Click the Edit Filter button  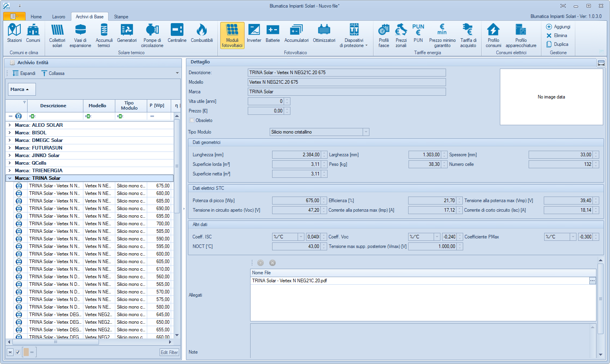click(x=169, y=352)
